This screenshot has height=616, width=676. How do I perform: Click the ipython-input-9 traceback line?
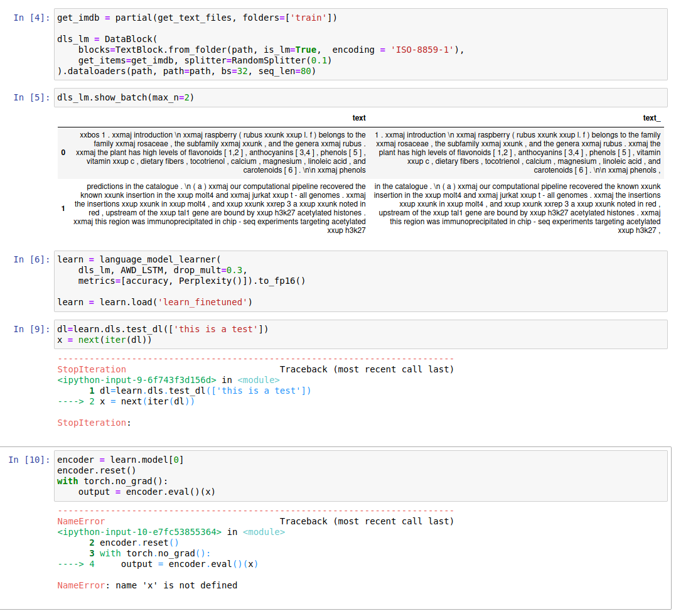(137, 380)
